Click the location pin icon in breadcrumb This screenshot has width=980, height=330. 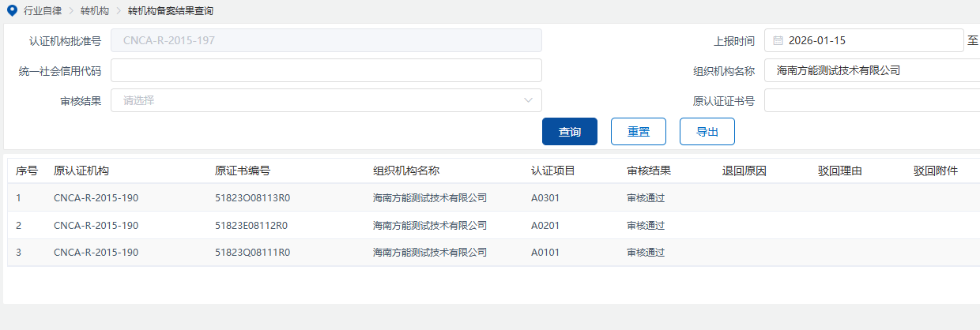point(10,11)
